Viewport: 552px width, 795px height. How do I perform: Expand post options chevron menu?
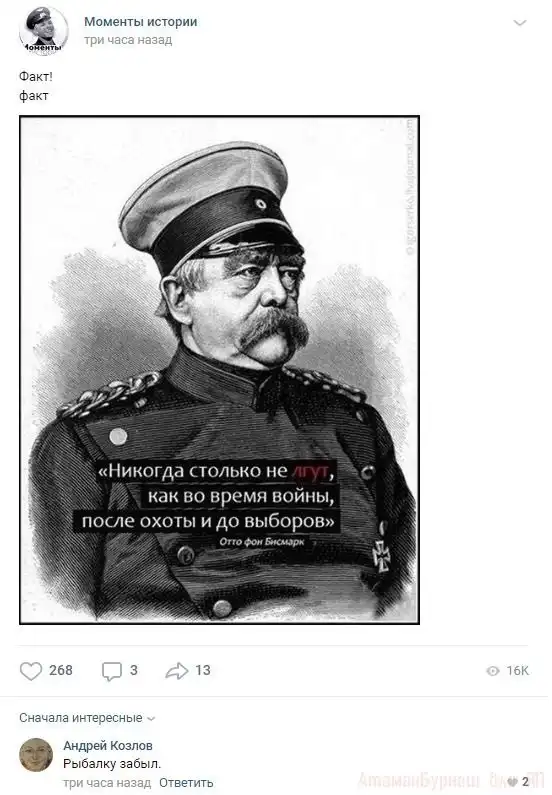point(520,23)
